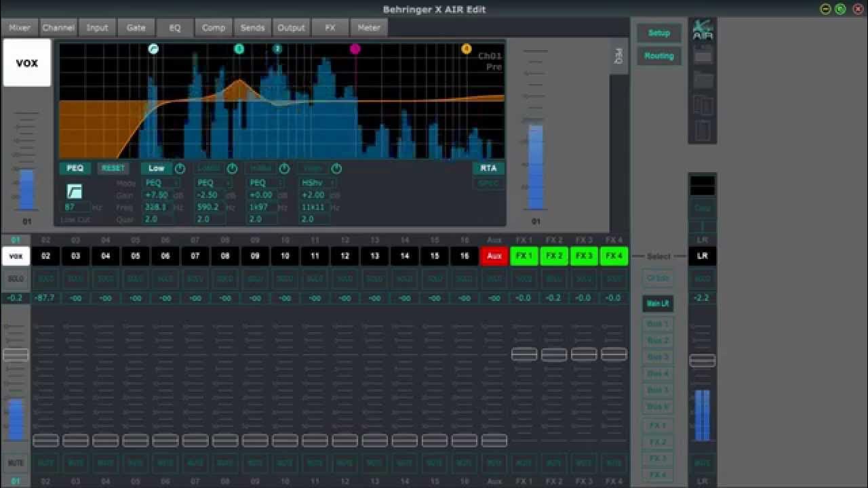
Task: Select the red Aux channel button
Action: click(494, 256)
